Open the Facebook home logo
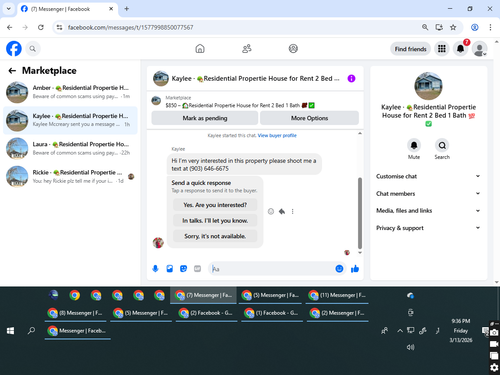 pos(14,49)
